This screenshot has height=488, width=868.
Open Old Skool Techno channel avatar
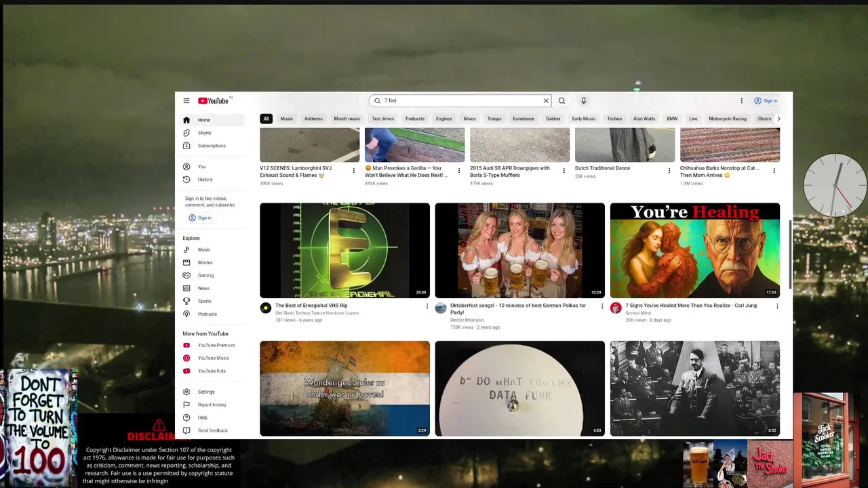[x=266, y=308]
